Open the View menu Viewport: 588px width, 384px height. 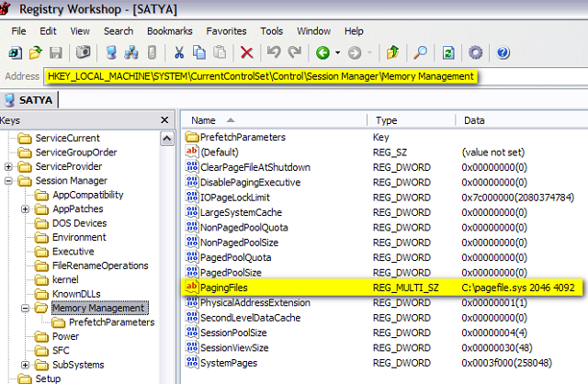coord(80,31)
